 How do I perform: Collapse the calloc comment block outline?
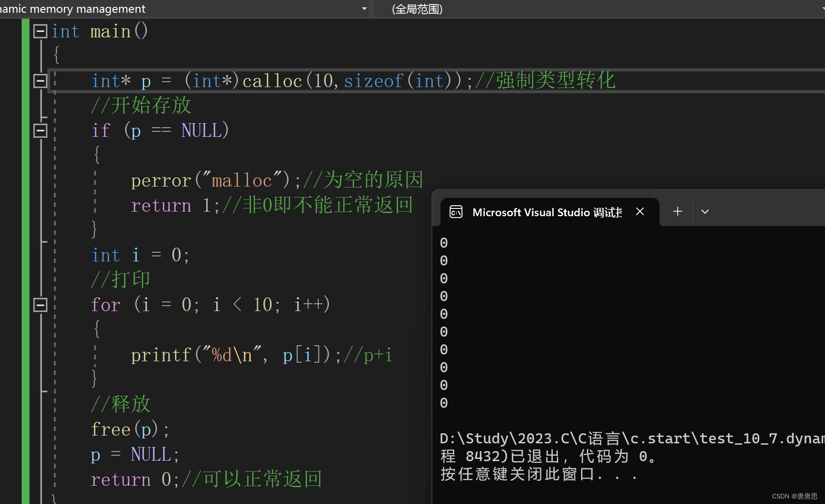[41, 81]
